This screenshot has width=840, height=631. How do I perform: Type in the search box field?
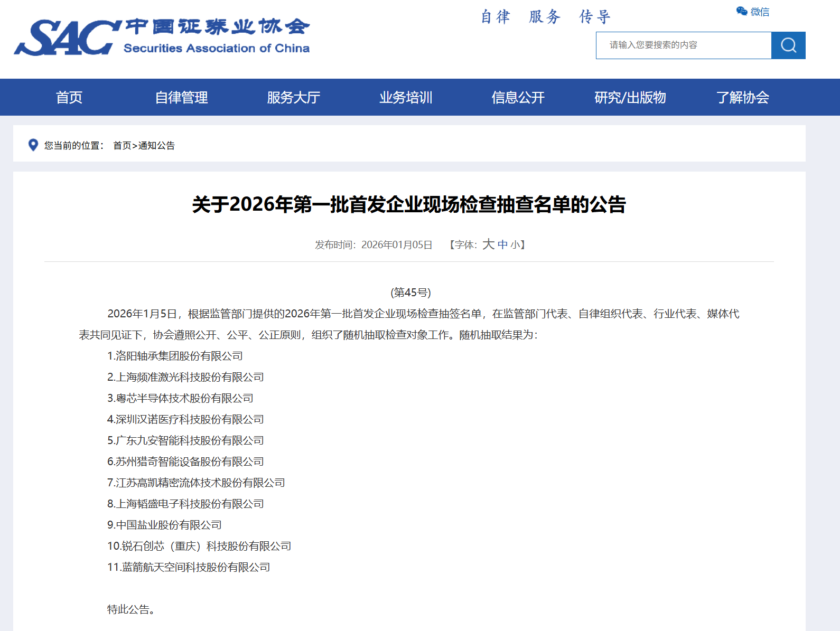coord(683,45)
